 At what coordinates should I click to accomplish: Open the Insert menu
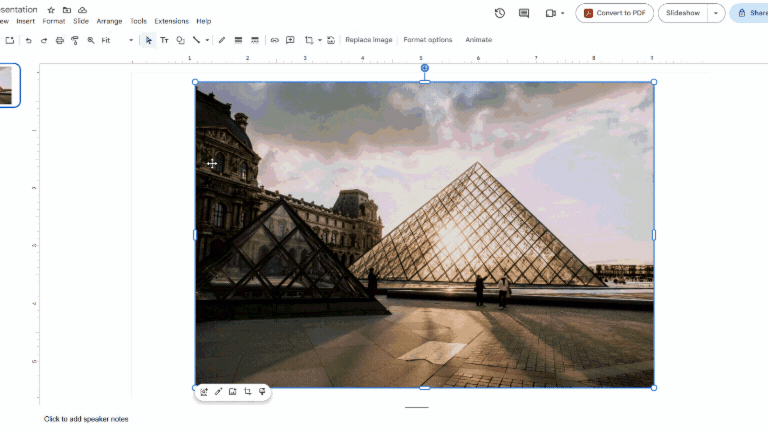(x=25, y=21)
